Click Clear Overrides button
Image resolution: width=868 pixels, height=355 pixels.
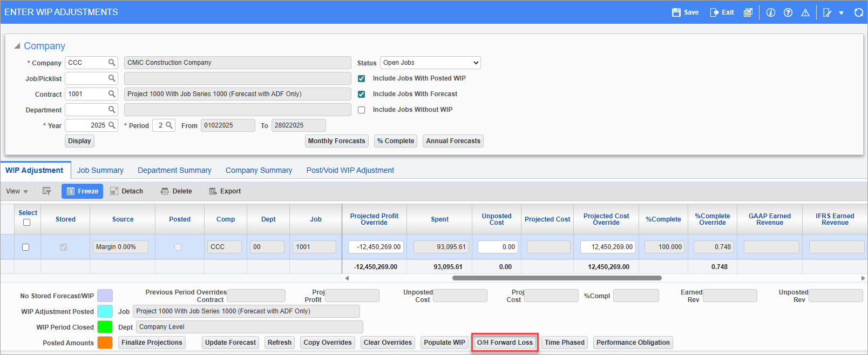point(388,343)
